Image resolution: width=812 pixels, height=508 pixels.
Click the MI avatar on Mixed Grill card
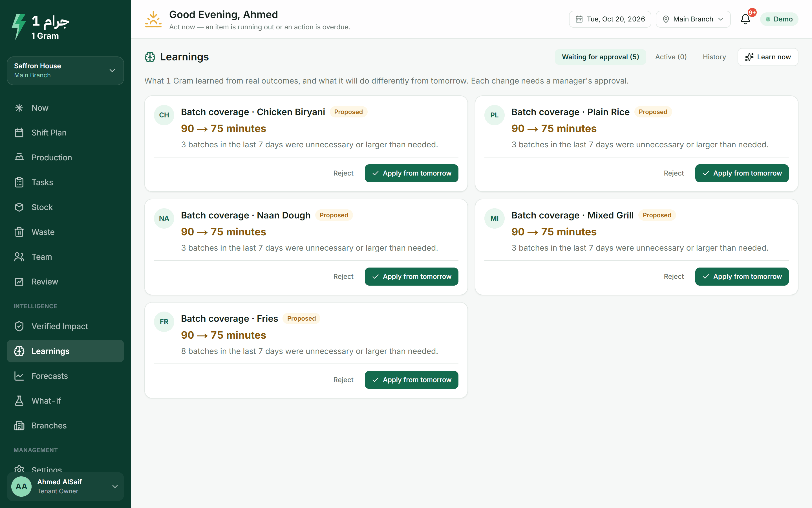tap(494, 218)
